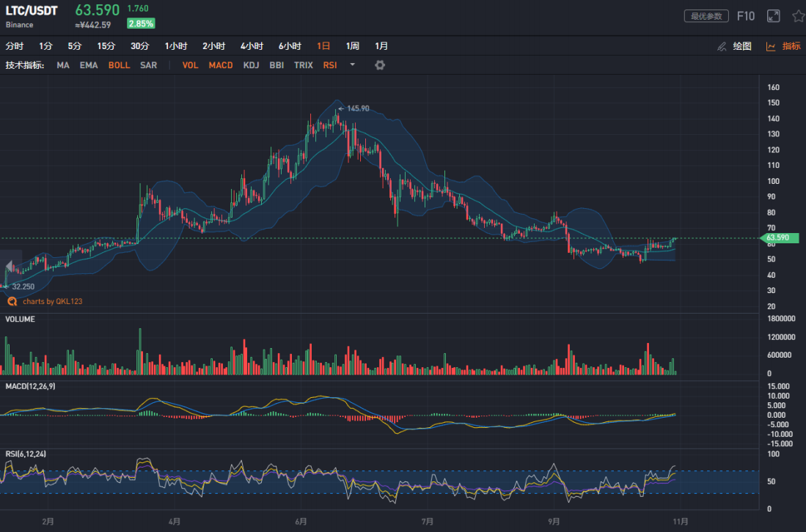The width and height of the screenshot is (806, 532).
Task: Open the 指标 indicators label
Action: point(791,46)
